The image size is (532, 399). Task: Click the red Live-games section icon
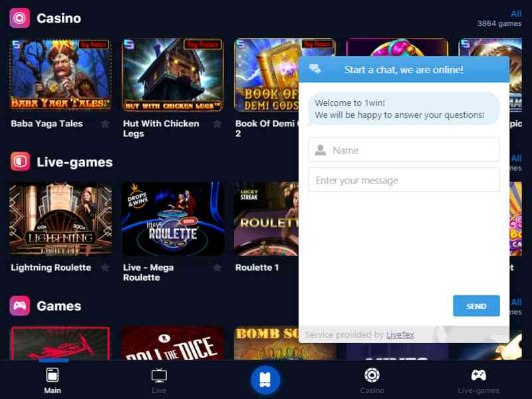pos(20,162)
